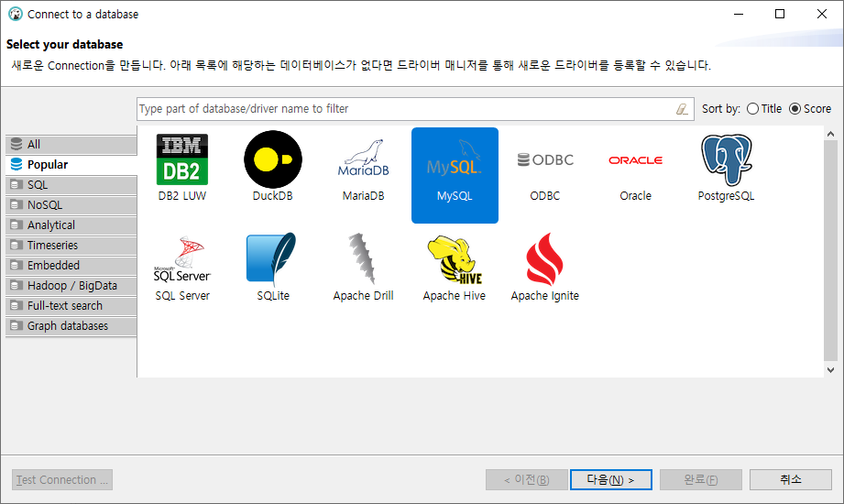Screen dimensions: 844x504
Task: Switch to the Popular category
Action: [x=71, y=164]
